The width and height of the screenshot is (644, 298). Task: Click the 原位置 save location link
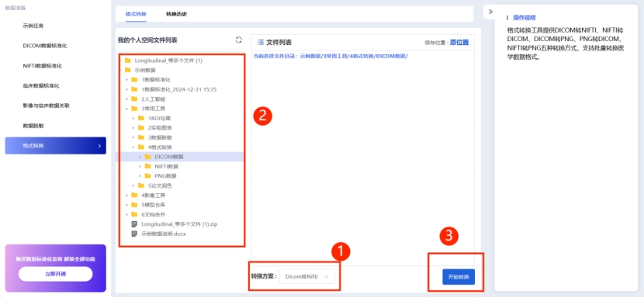(459, 43)
